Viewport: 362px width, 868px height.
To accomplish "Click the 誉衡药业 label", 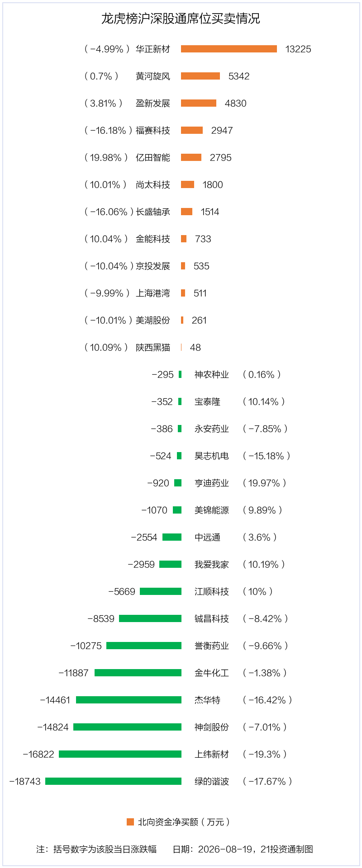I will coord(212,646).
